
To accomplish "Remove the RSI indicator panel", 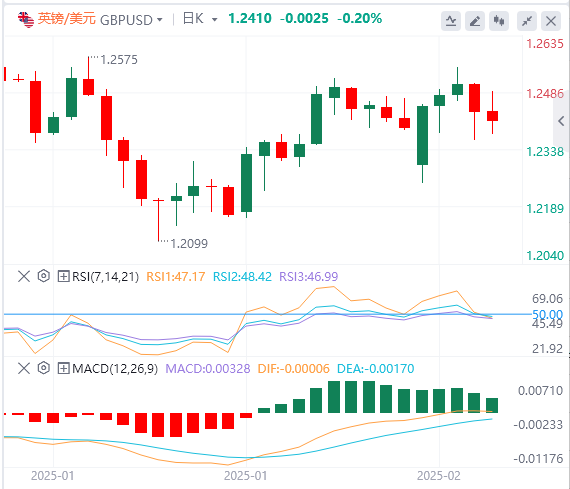I will (24, 276).
